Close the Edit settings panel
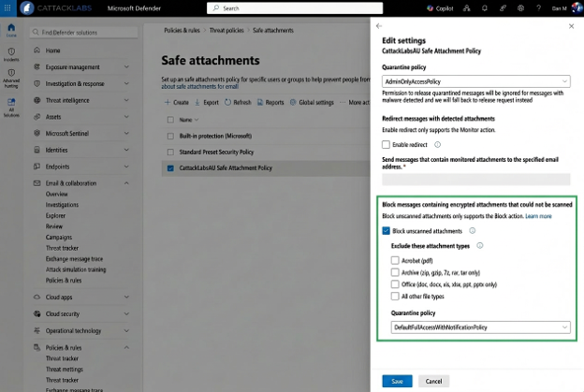584x392 pixels. tap(571, 26)
